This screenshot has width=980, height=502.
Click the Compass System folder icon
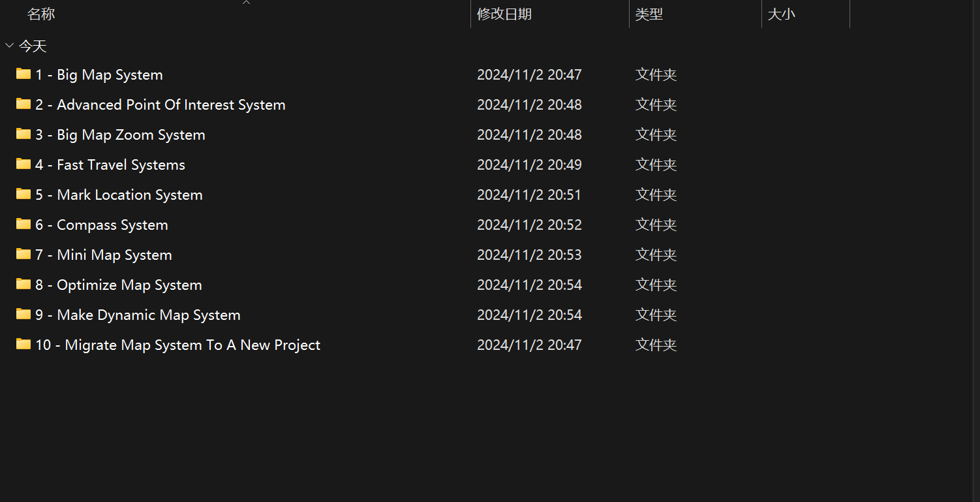tap(23, 224)
